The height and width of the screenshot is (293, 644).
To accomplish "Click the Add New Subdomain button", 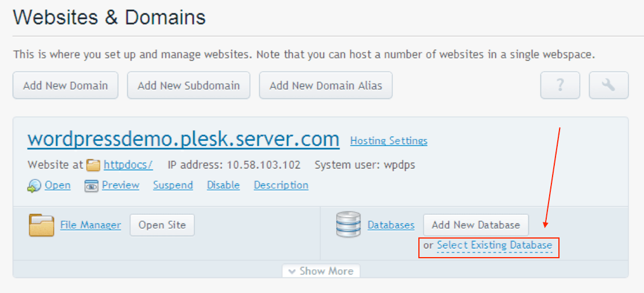I will pyautogui.click(x=188, y=86).
